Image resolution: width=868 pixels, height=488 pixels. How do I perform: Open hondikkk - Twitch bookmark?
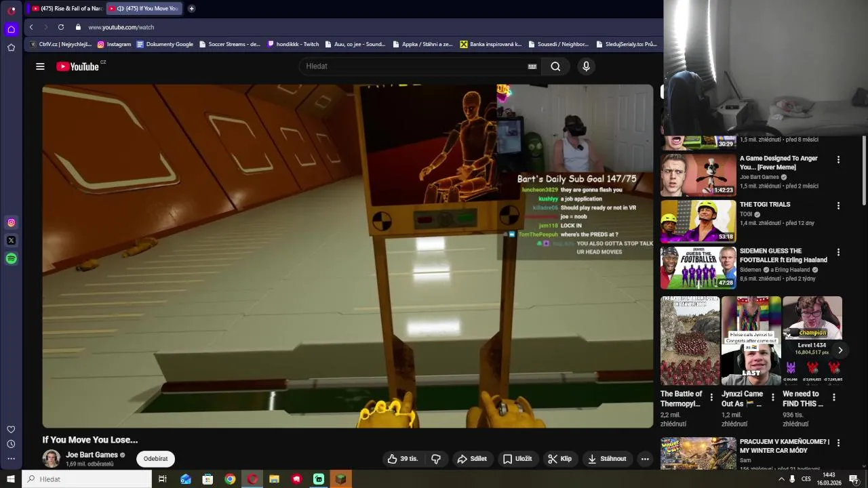(293, 44)
